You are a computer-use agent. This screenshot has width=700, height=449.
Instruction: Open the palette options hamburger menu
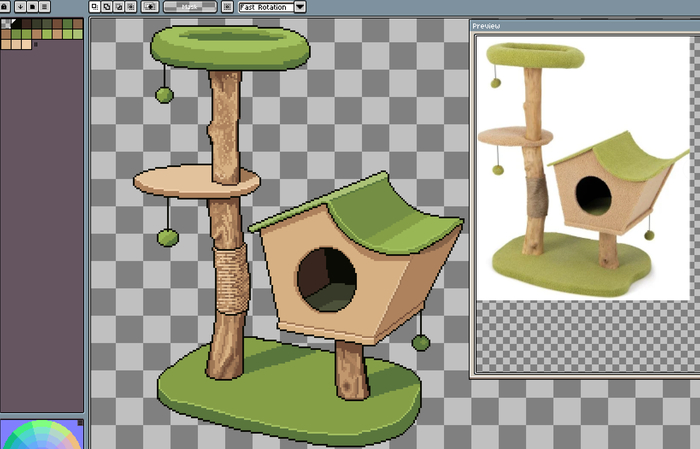pyautogui.click(x=45, y=7)
